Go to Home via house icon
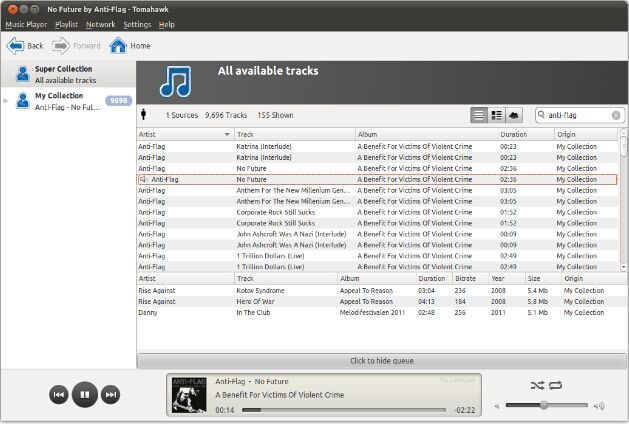Screen dimensions: 629x424 118,45
